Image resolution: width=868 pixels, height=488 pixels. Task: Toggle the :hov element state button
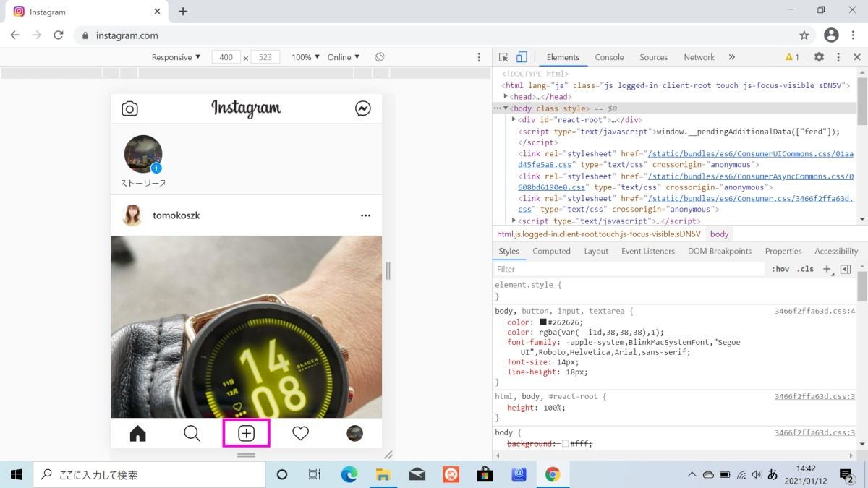click(x=780, y=269)
